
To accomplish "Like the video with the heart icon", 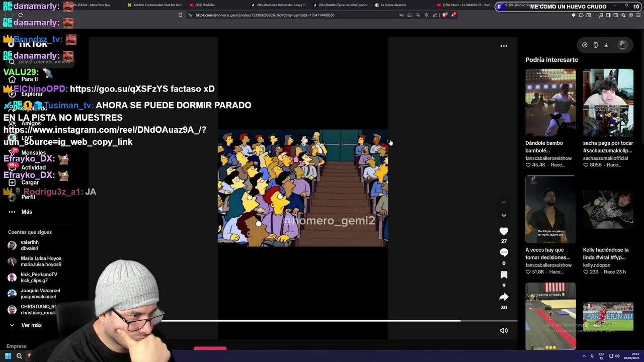I will click(x=504, y=231).
